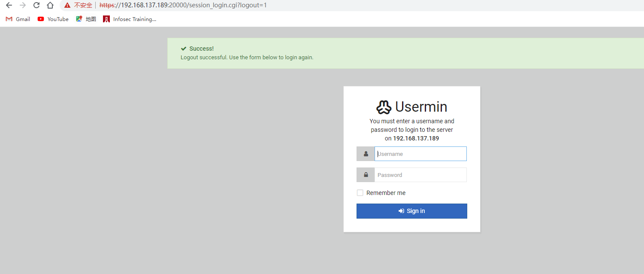The width and height of the screenshot is (644, 274).
Task: Open the 地图 maps bookmark
Action: (86, 19)
